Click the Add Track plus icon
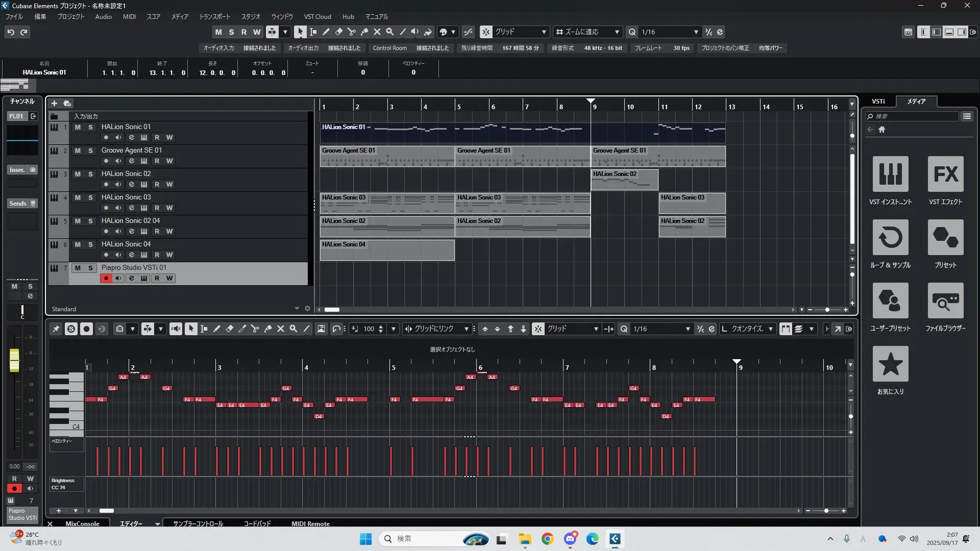The image size is (980, 551). pos(54,103)
